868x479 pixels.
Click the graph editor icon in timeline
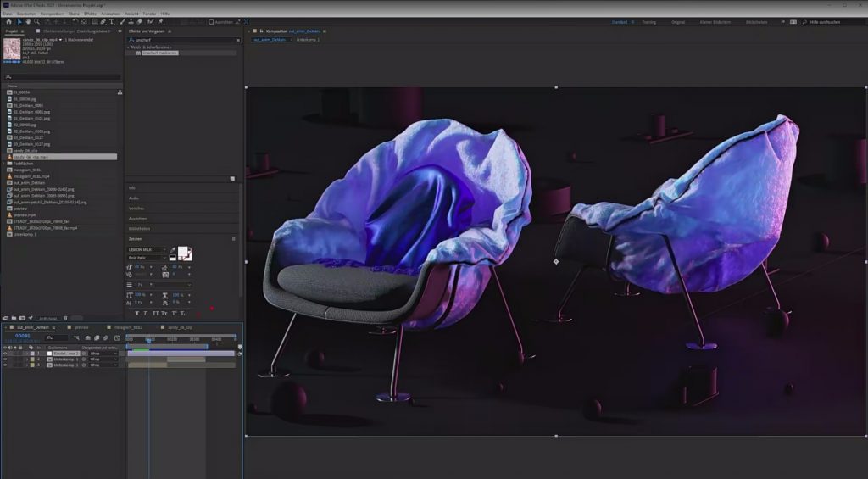point(117,337)
